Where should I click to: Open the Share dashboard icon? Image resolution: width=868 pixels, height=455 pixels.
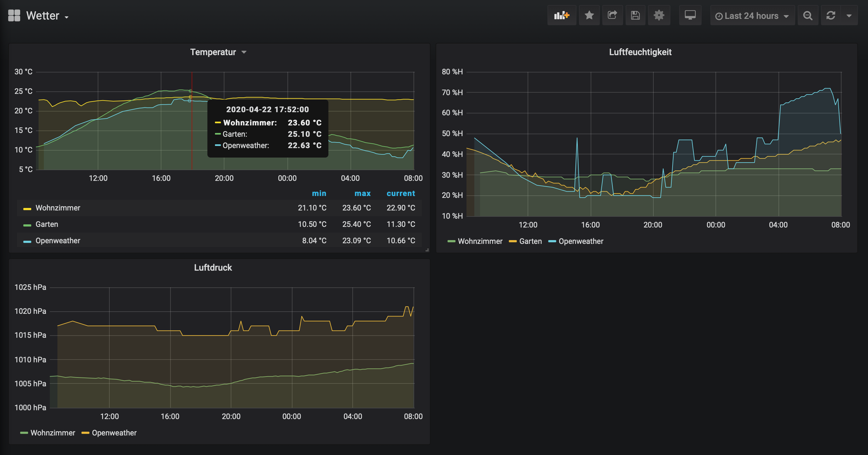(612, 15)
